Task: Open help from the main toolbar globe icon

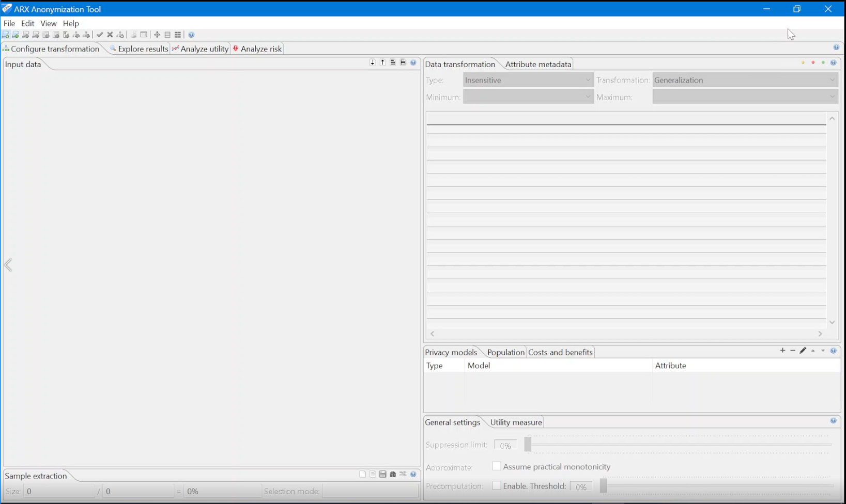Action: pos(191,35)
